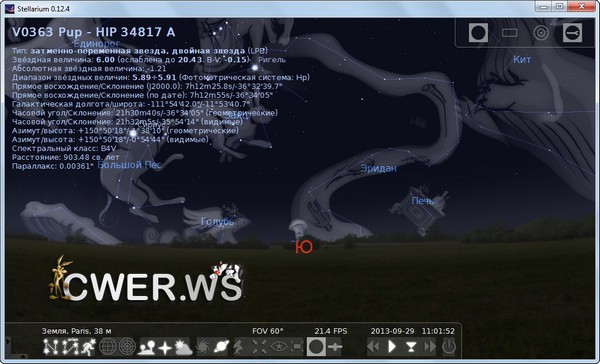Click the time "11:01:52" in status bar
600x364 pixels.
point(438,331)
